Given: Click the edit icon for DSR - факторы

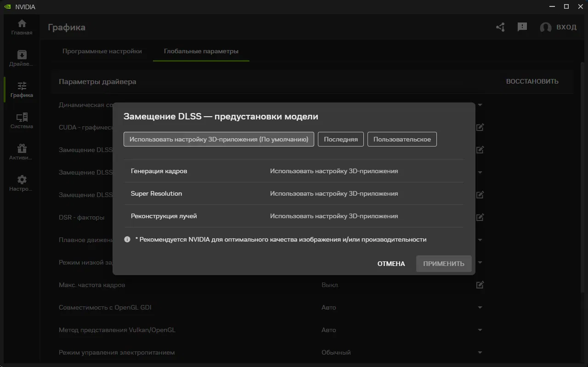Looking at the screenshot, I should coord(480,217).
